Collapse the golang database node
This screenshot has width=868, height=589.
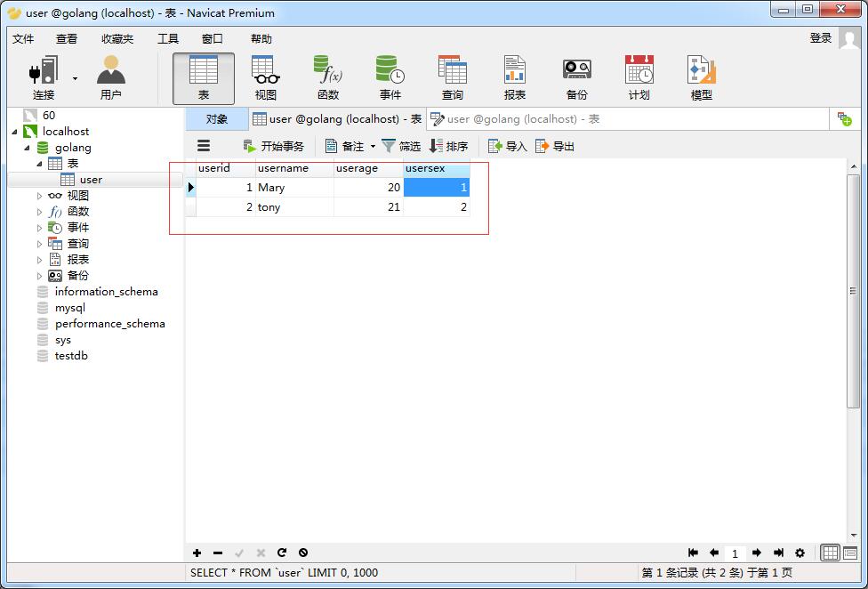coord(27,148)
